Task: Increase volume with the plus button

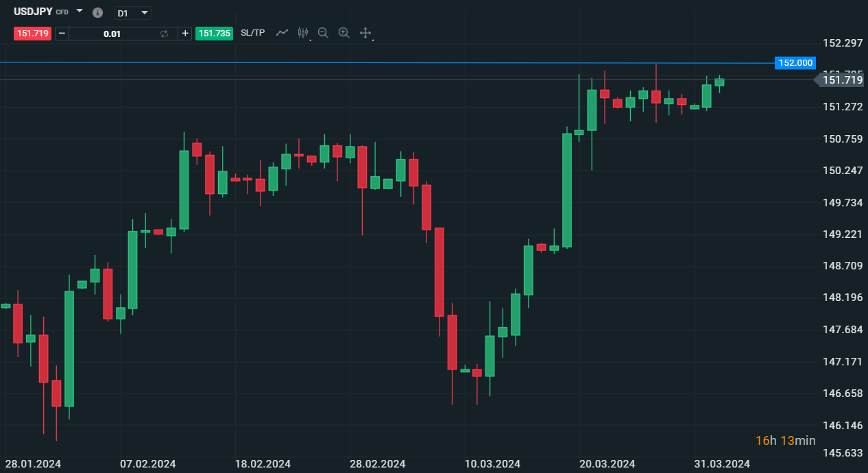Action: click(x=185, y=33)
